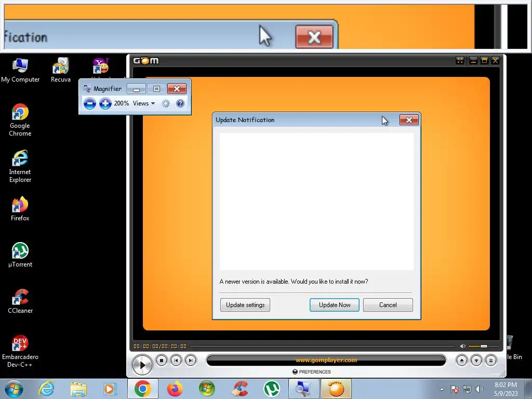Open Windows Media Player taskbar icon
Screen dimensions: 532x399
tap(110, 389)
